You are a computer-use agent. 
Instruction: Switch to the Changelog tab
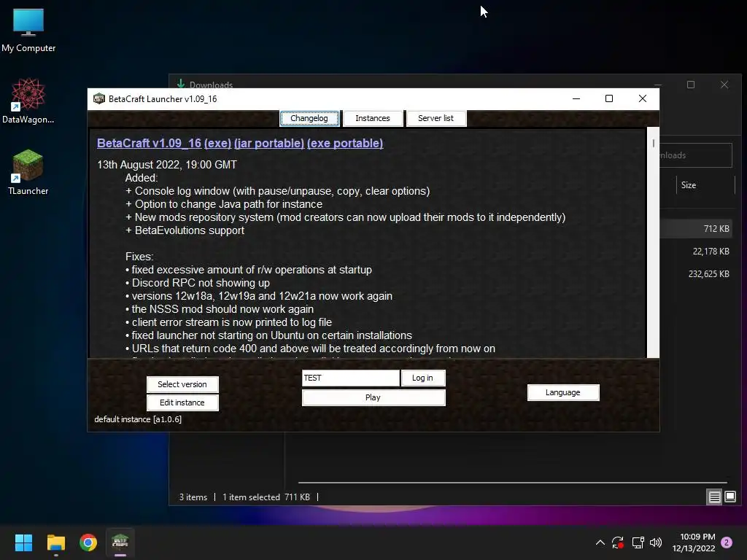pyautogui.click(x=309, y=118)
